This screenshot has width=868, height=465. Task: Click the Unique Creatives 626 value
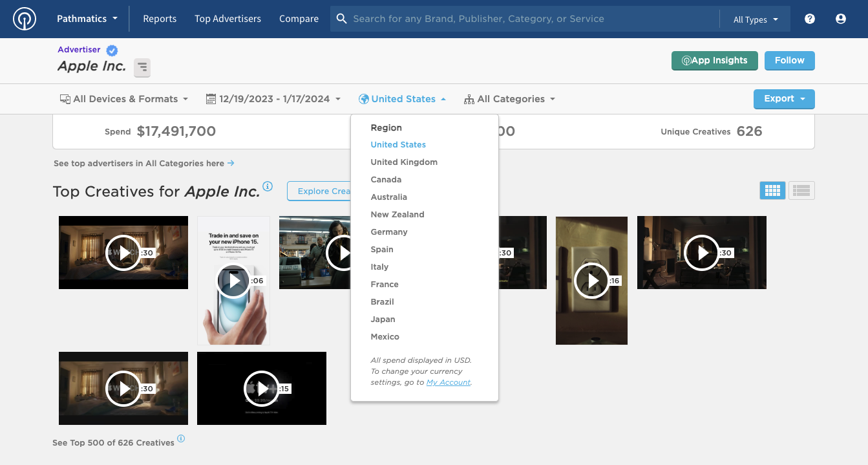pyautogui.click(x=750, y=131)
